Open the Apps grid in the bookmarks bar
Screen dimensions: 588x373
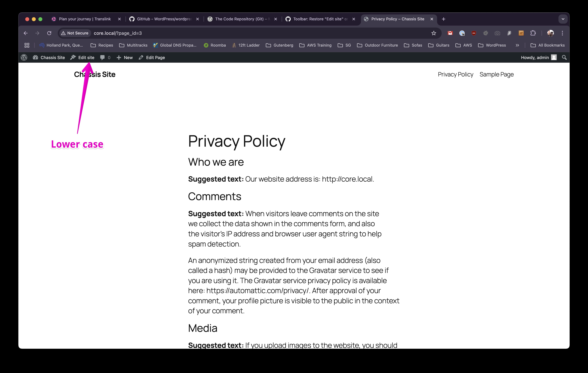click(27, 45)
